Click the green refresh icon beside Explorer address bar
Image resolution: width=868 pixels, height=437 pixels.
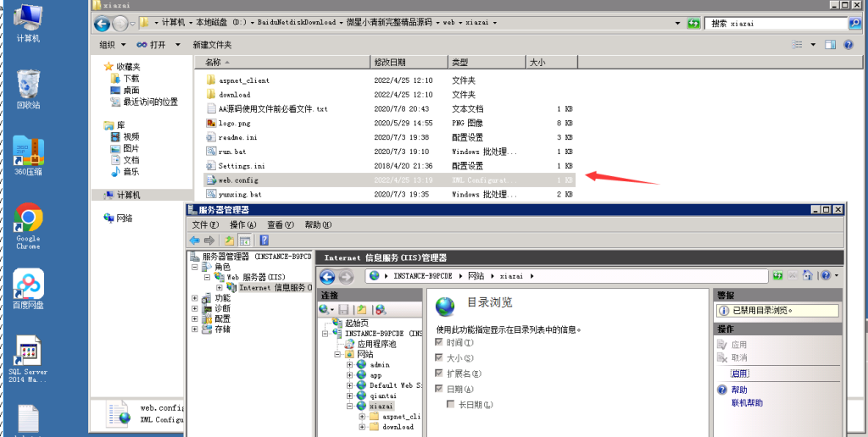[x=693, y=23]
